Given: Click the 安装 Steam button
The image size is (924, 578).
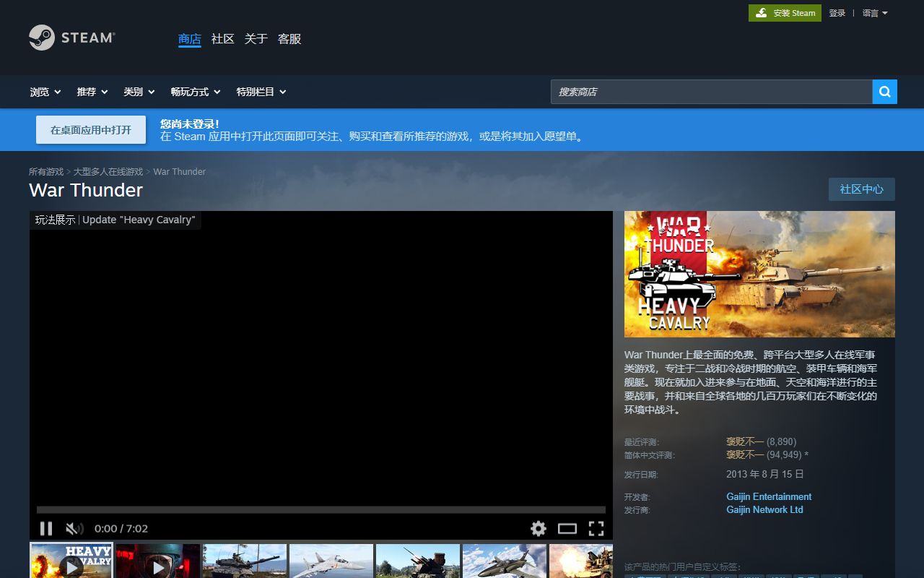Looking at the screenshot, I should tap(785, 13).
